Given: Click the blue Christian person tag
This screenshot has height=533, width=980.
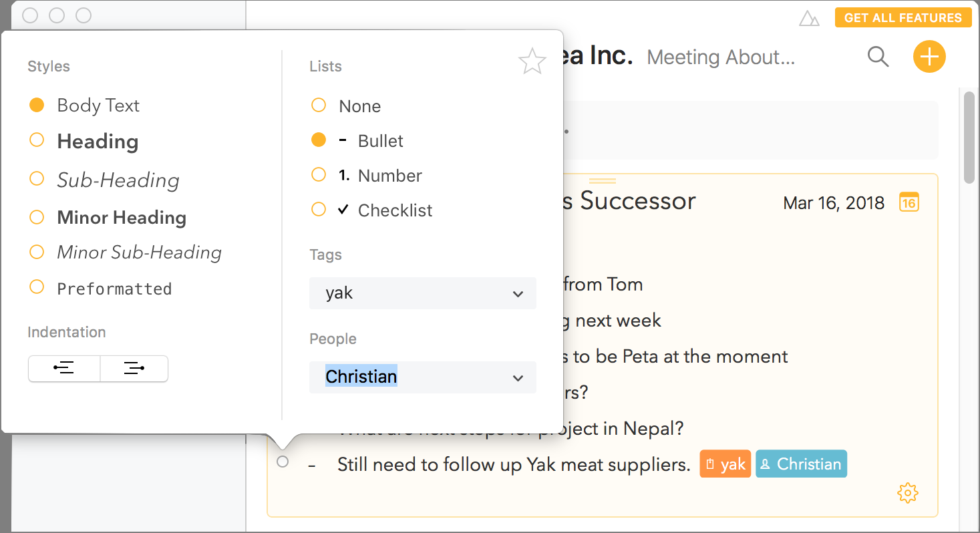Looking at the screenshot, I should (x=801, y=464).
